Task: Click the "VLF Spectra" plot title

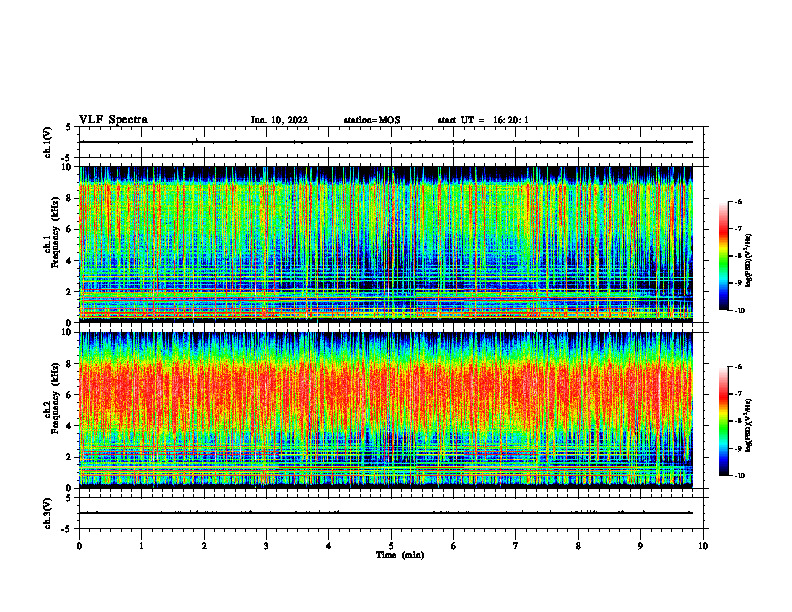Action: tap(113, 119)
